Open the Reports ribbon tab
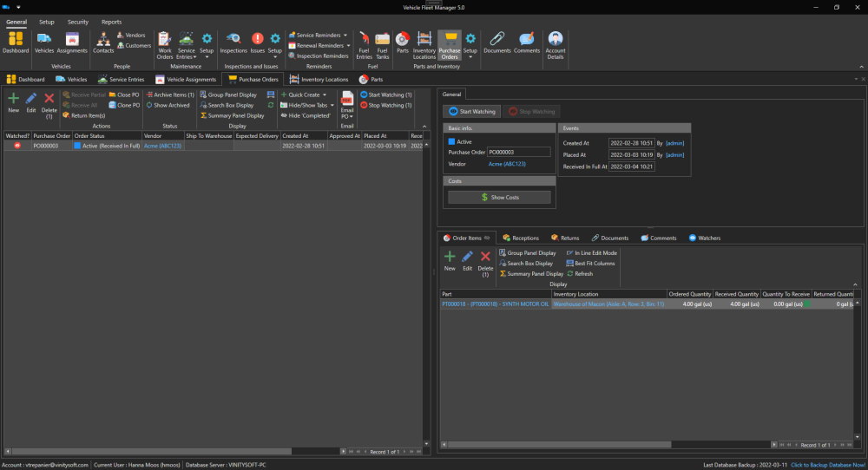Screen dimensions: 868x470 pyautogui.click(x=111, y=23)
